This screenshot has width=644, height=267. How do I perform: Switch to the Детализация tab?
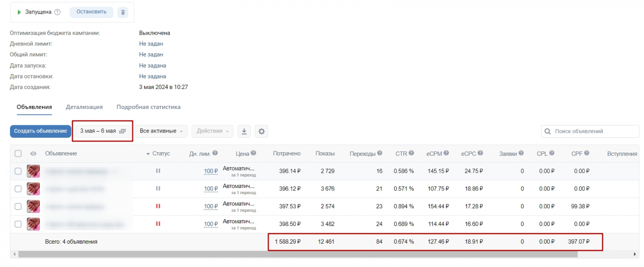(84, 107)
